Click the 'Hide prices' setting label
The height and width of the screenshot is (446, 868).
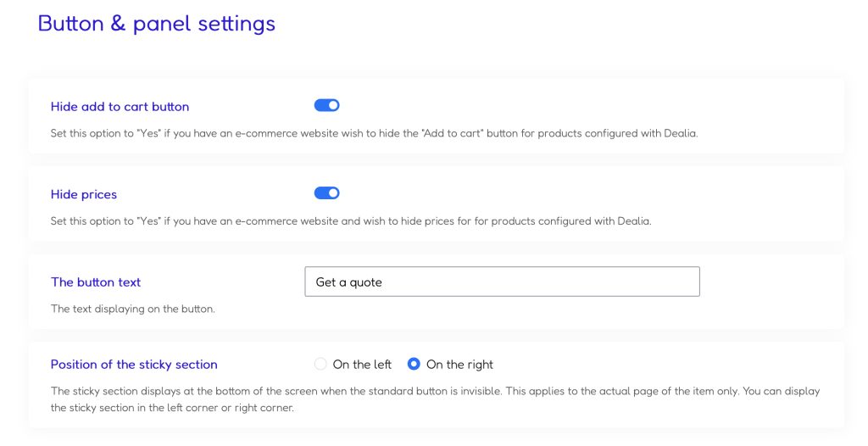point(84,194)
